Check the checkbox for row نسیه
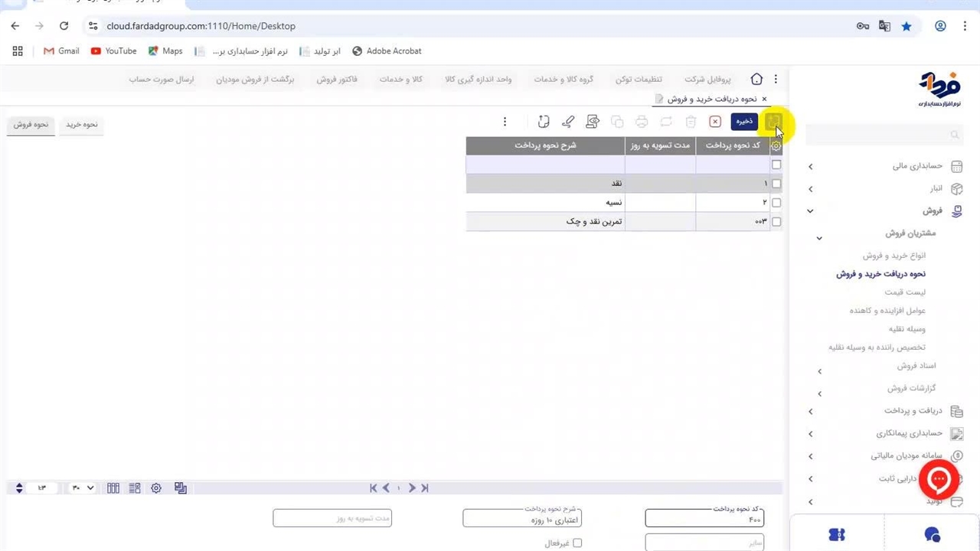The width and height of the screenshot is (980, 551). coord(776,203)
